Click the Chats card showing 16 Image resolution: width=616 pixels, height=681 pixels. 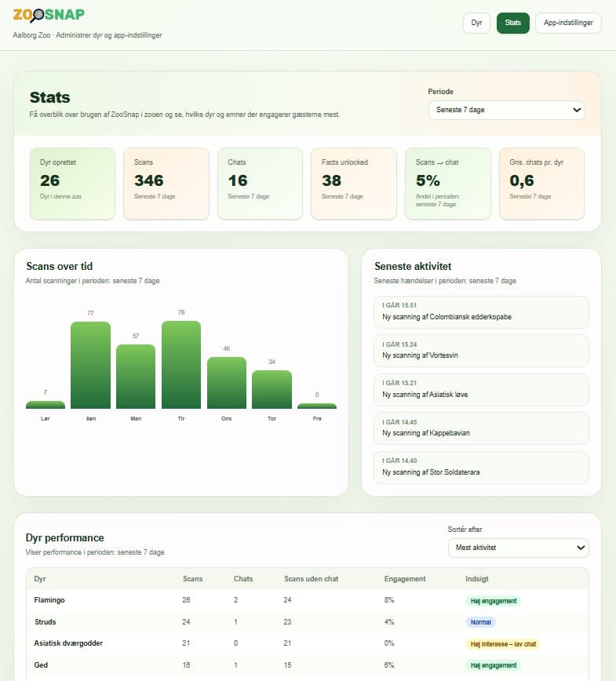pos(261,184)
